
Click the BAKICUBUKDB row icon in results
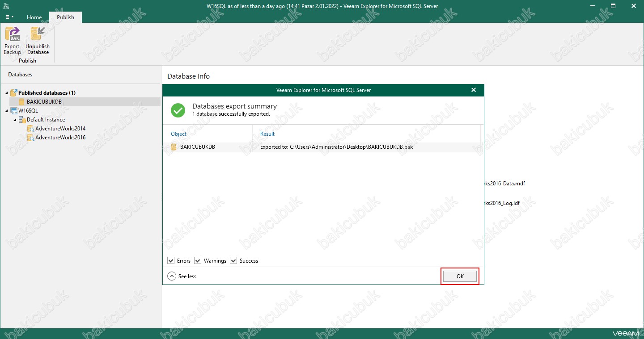[174, 147]
